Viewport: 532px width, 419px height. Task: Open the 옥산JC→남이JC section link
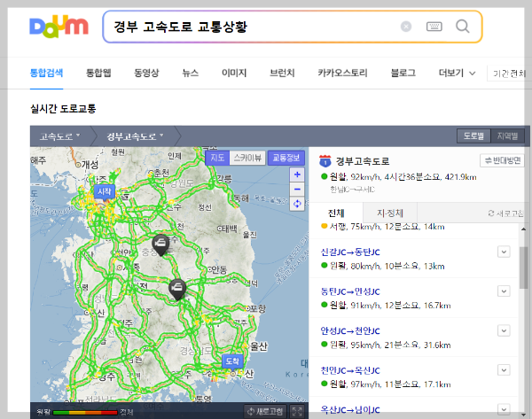350,410
